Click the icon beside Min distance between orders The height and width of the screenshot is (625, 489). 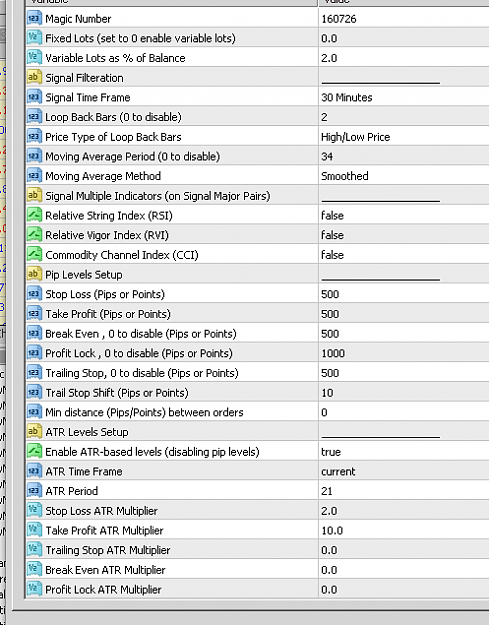pyautogui.click(x=34, y=412)
